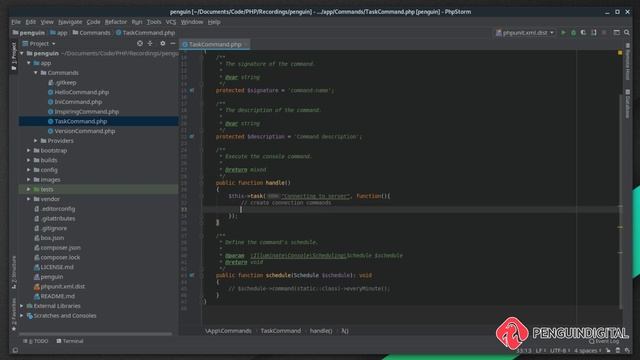Open the File menu

(x=16, y=22)
